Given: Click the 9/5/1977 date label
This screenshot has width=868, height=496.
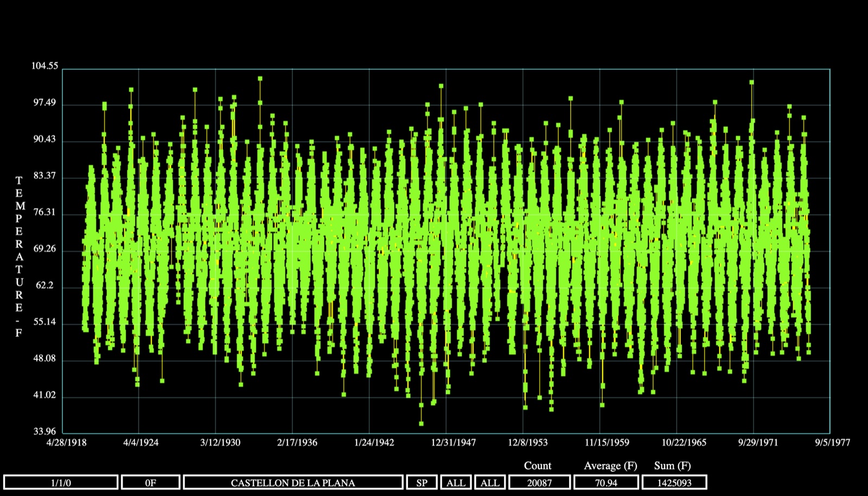Looking at the screenshot, I should (x=833, y=442).
